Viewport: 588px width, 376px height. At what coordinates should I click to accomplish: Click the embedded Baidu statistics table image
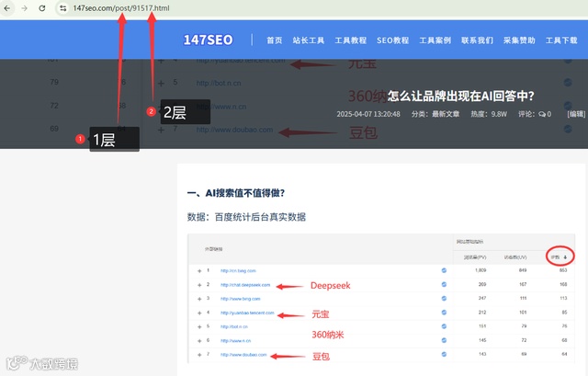(x=381, y=299)
